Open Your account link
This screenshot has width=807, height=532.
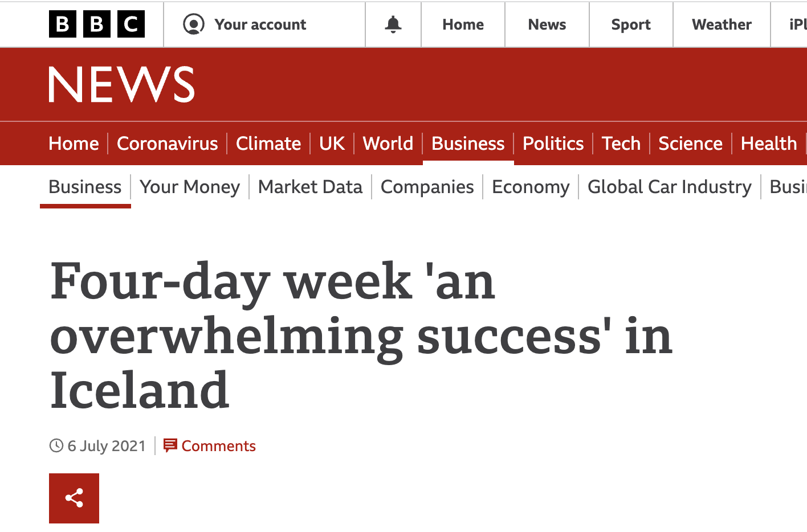click(260, 24)
